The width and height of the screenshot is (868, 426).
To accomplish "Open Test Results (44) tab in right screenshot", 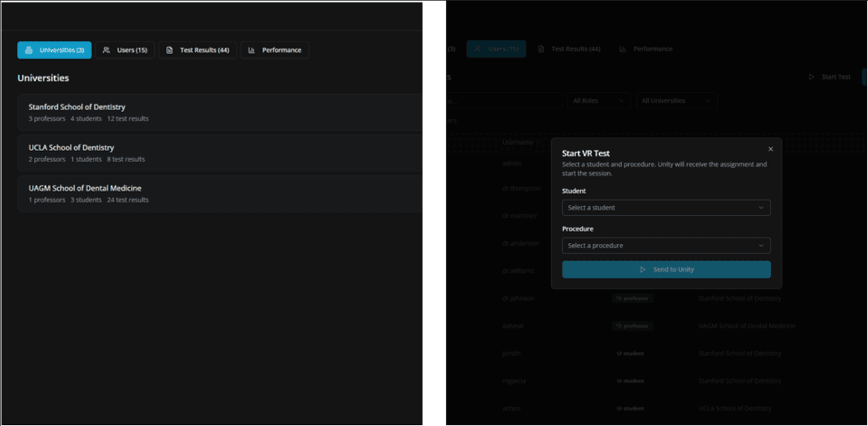I will [569, 49].
